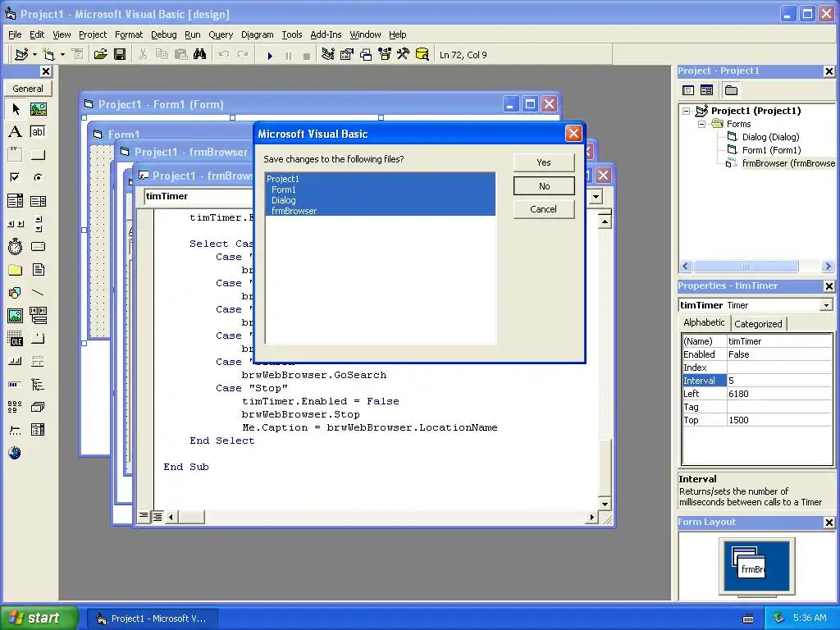Collapse the Forms folder node
This screenshot has width=840, height=630.
pos(702,124)
